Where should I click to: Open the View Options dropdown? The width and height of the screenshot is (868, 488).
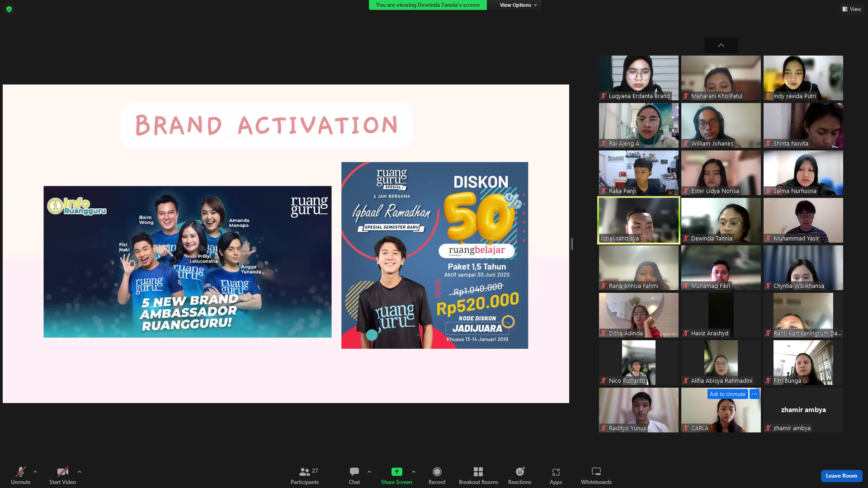(x=518, y=5)
